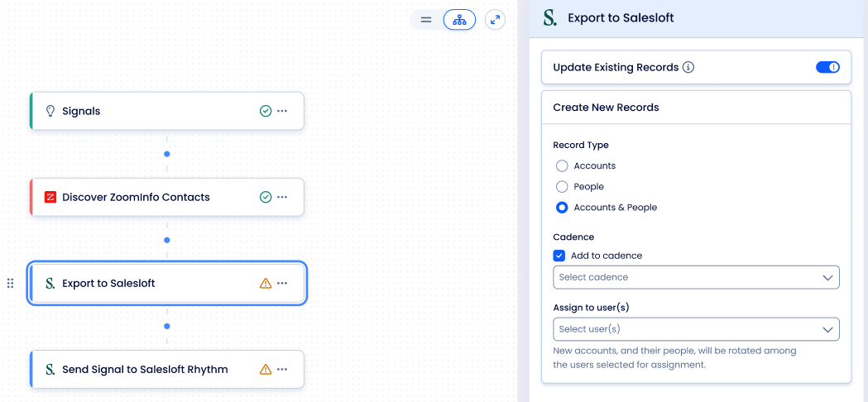868x402 pixels.
Task: Click Salesloft logo in Send Signal node
Action: point(50,370)
